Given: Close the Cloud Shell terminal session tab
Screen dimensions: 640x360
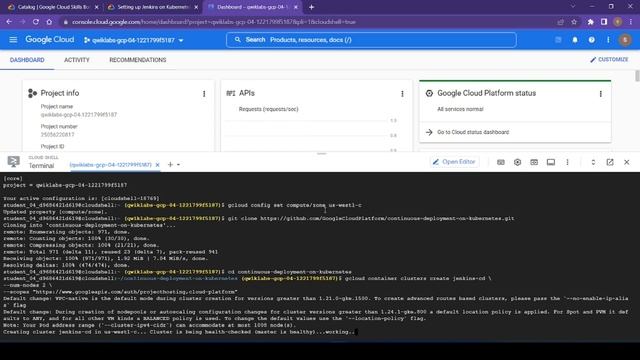Looking at the screenshot, I should (x=158, y=165).
